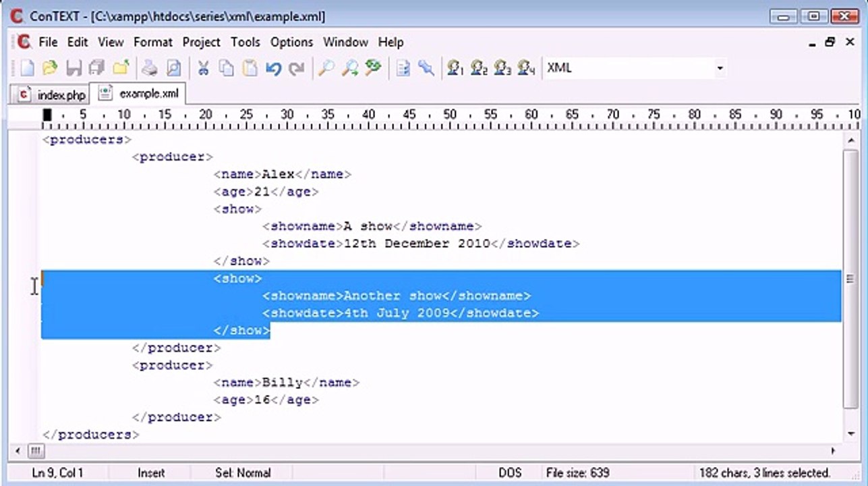Run user command 3
Screen dimensions: 868x486
[x=503, y=67]
